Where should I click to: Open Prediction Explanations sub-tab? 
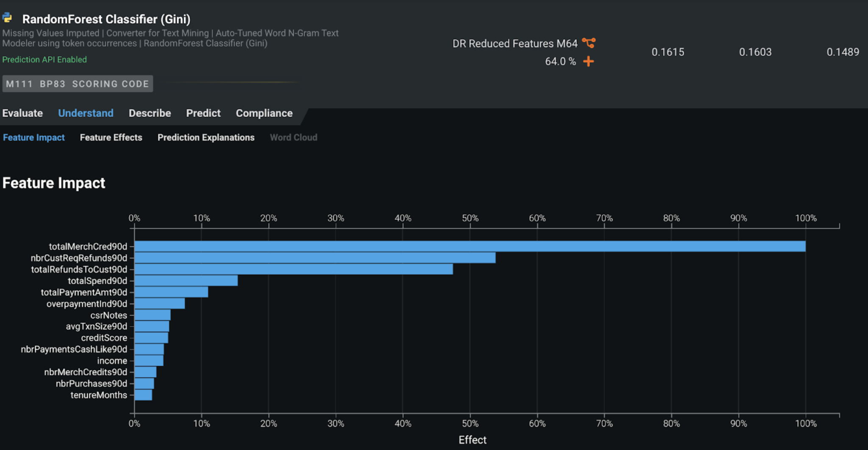coord(206,137)
